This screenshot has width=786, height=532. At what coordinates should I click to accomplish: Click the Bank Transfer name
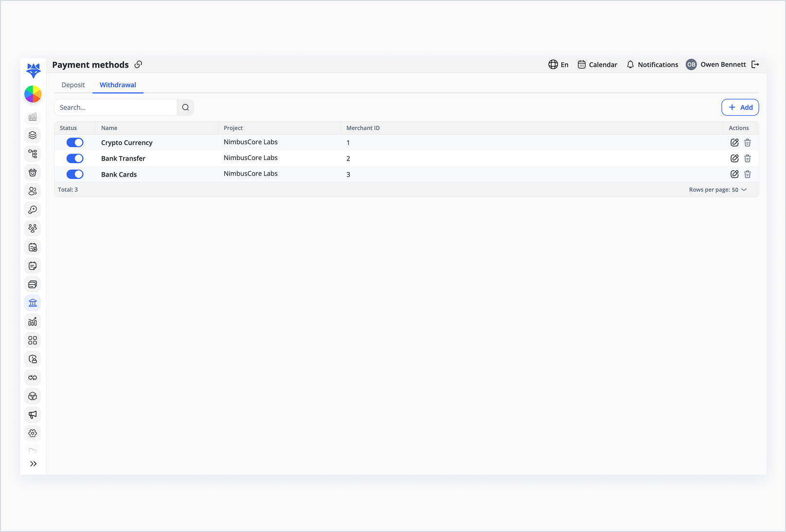click(x=123, y=159)
